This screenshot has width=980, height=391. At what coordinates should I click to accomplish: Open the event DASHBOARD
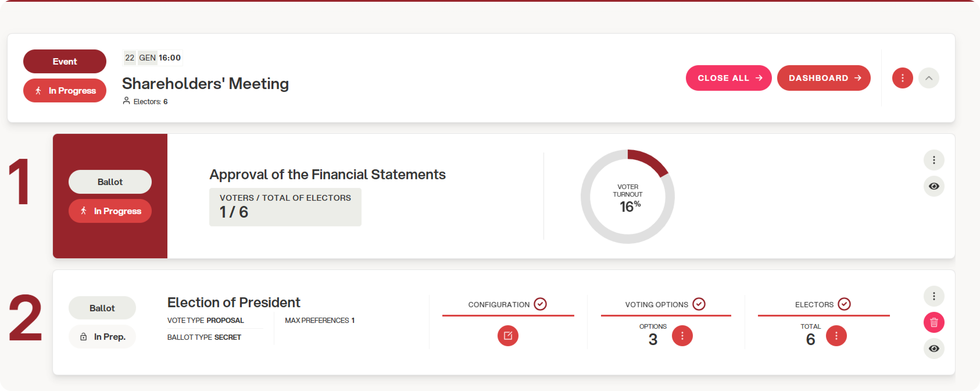pos(824,78)
